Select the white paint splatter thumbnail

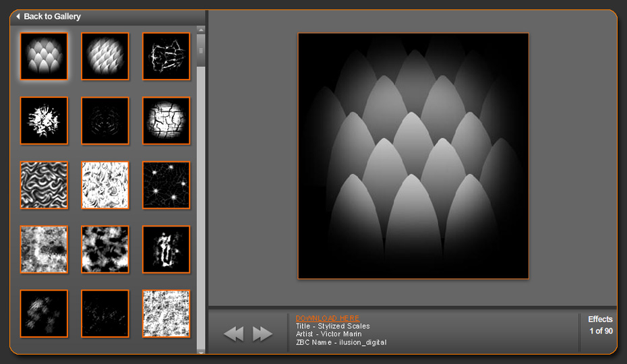pos(44,121)
